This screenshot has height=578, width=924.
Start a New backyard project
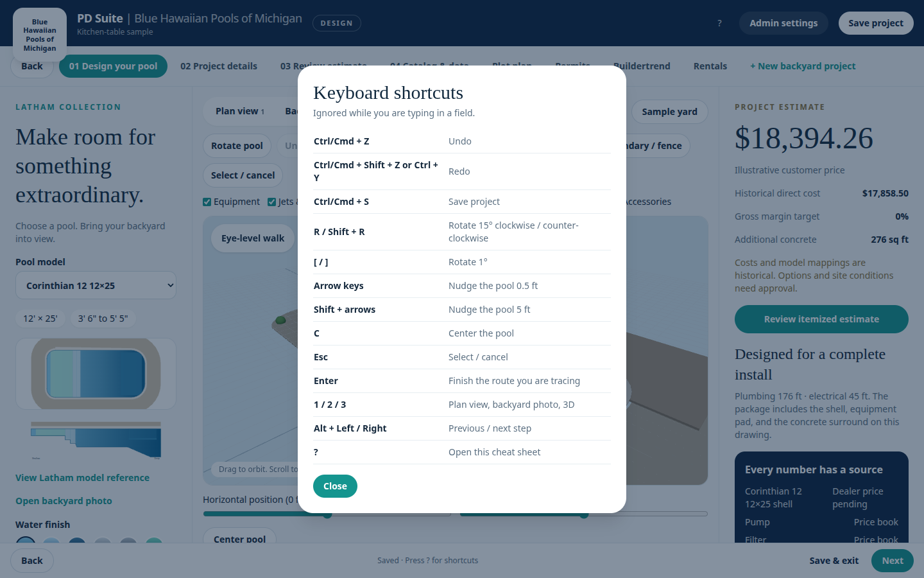pos(803,66)
